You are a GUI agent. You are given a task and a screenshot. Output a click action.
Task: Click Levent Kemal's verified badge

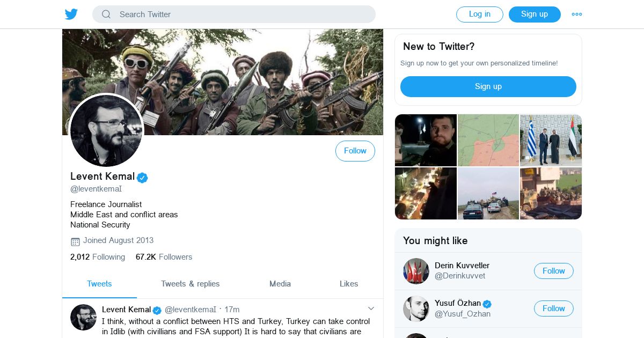click(x=142, y=178)
